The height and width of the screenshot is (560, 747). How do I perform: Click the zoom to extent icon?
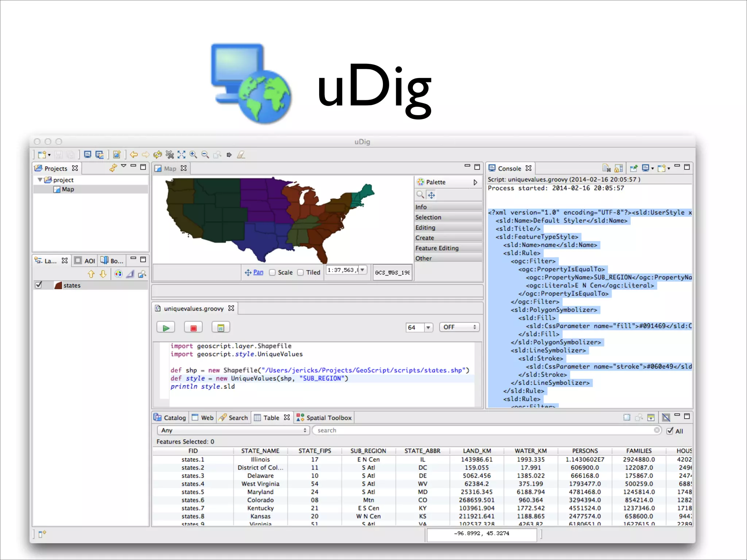[181, 155]
